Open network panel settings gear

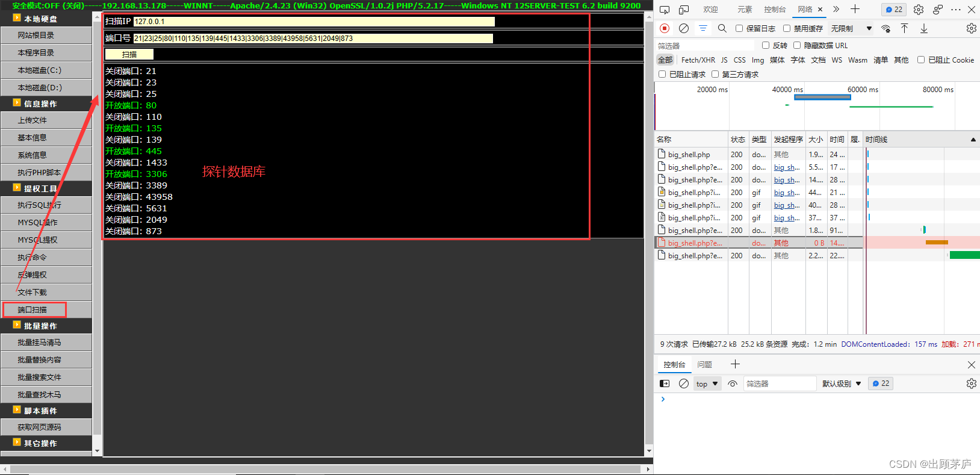[x=971, y=28]
